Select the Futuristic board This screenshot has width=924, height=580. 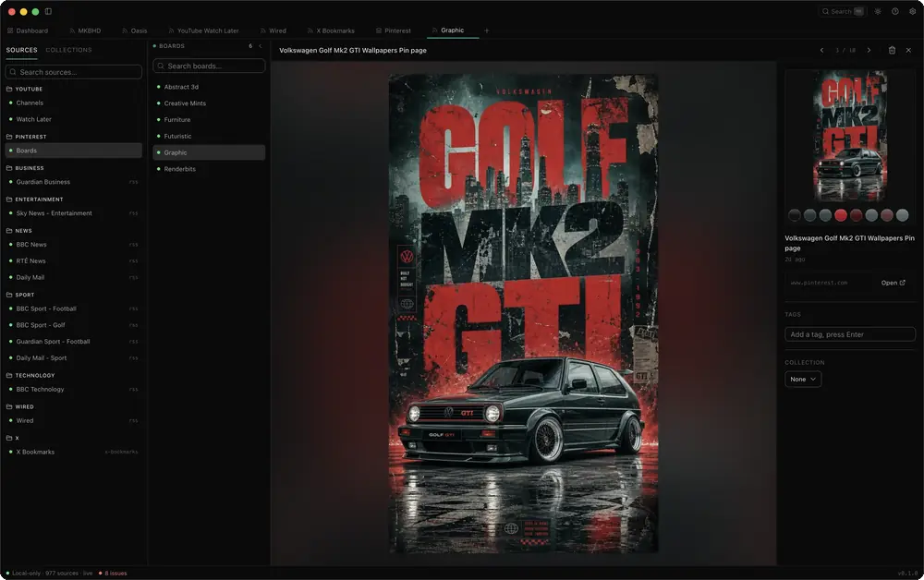click(x=209, y=136)
